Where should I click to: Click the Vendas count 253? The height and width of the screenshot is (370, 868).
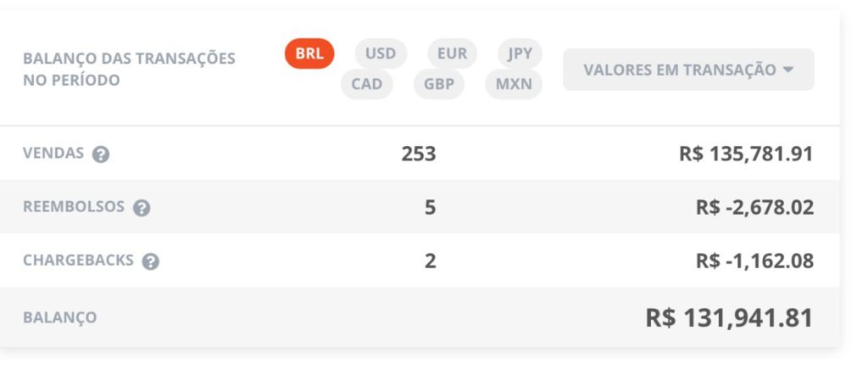419,154
